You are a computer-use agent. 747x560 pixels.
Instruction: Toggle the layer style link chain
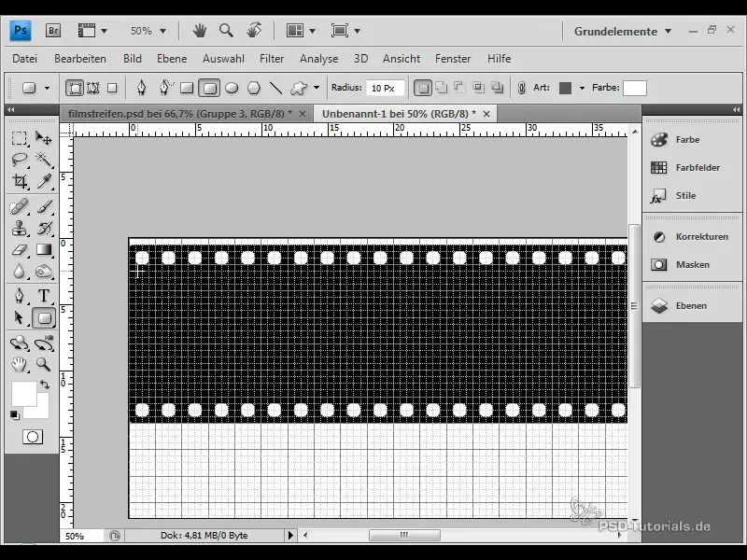(x=522, y=88)
